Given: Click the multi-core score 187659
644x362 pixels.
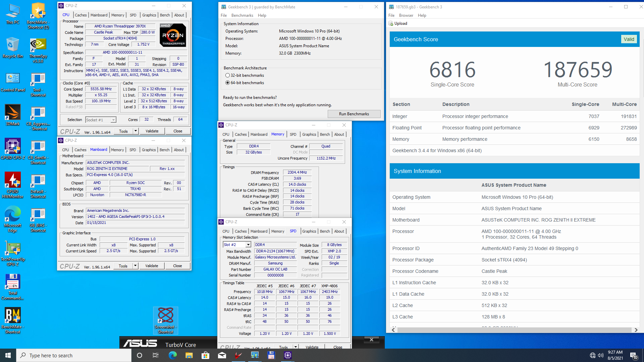Looking at the screenshot, I should tap(578, 70).
